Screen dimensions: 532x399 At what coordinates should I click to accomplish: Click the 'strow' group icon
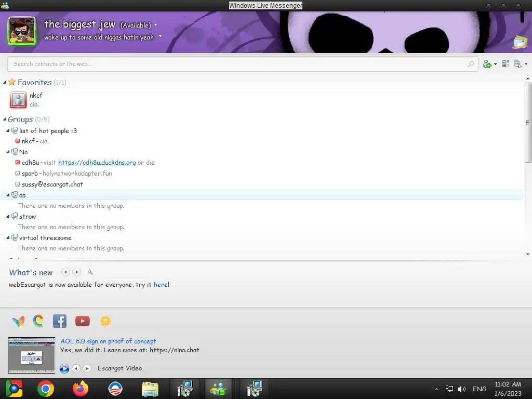(14, 216)
